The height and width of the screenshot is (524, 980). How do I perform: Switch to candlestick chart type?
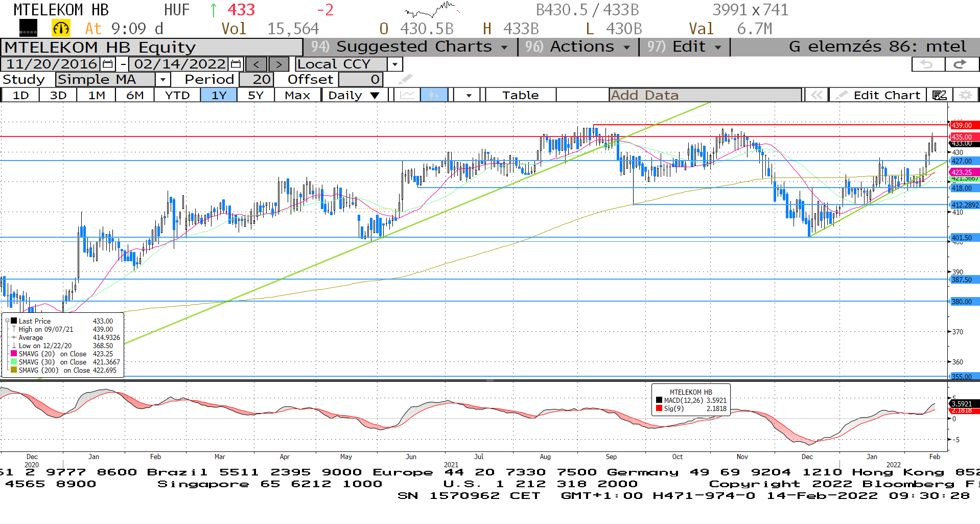[434, 95]
